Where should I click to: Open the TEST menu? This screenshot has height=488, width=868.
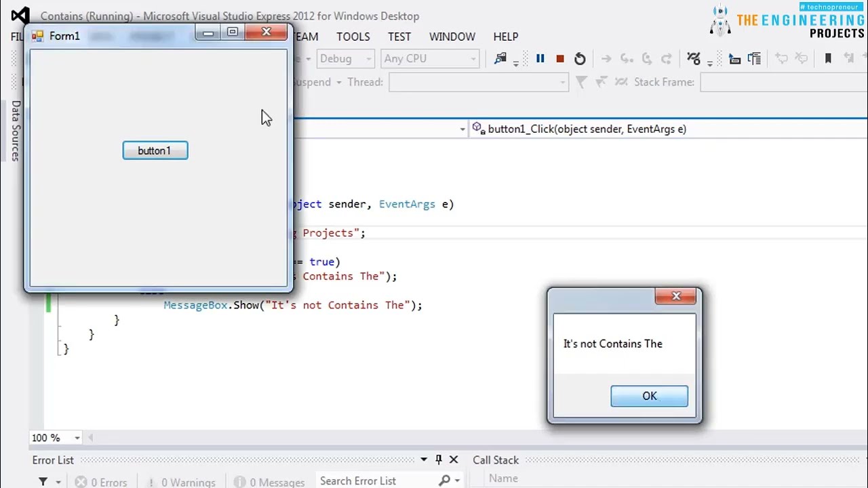(x=399, y=37)
